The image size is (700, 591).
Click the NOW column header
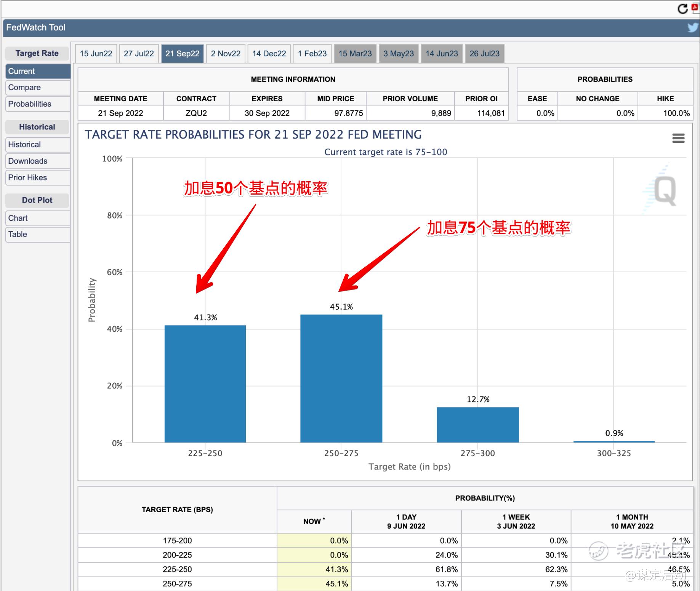pos(314,521)
